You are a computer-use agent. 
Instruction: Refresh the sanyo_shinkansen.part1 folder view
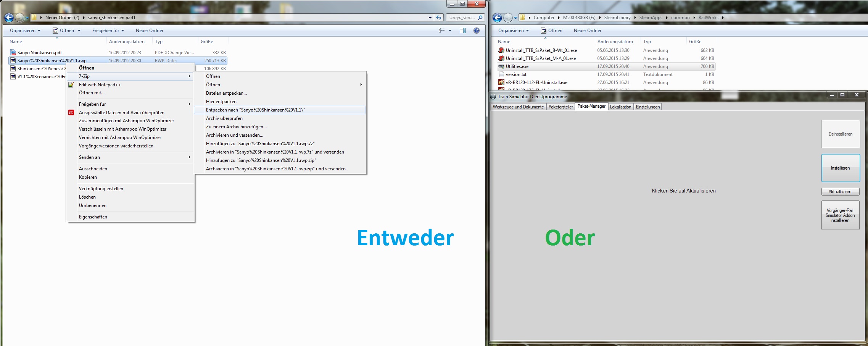coord(439,18)
